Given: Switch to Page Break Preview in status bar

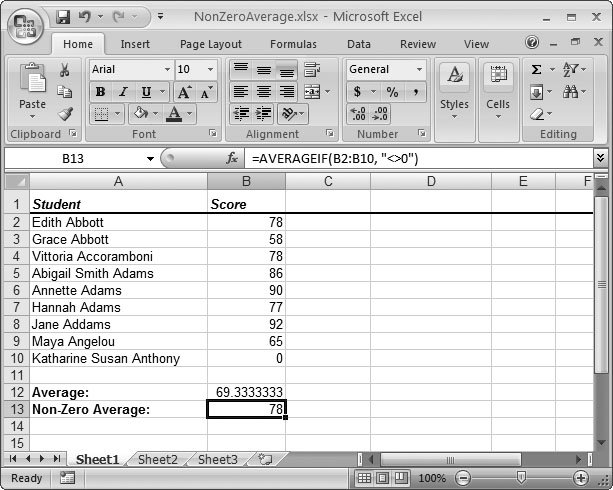Looking at the screenshot, I should [400, 478].
